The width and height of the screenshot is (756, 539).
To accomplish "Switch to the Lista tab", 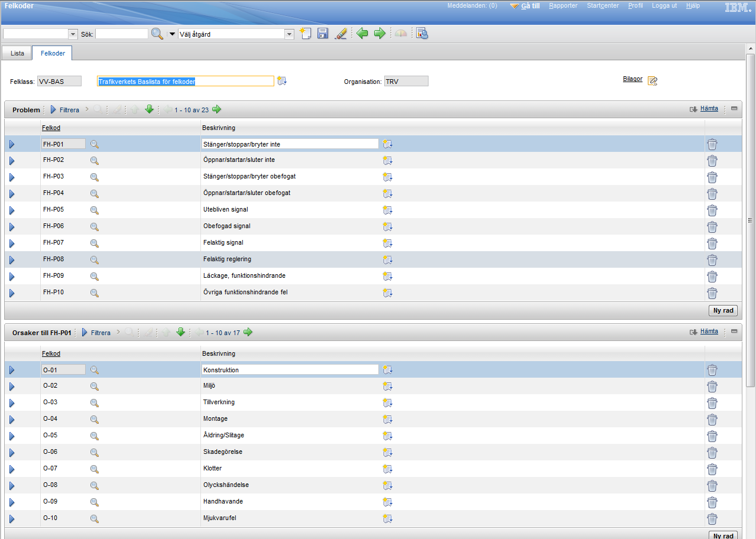I will point(18,53).
